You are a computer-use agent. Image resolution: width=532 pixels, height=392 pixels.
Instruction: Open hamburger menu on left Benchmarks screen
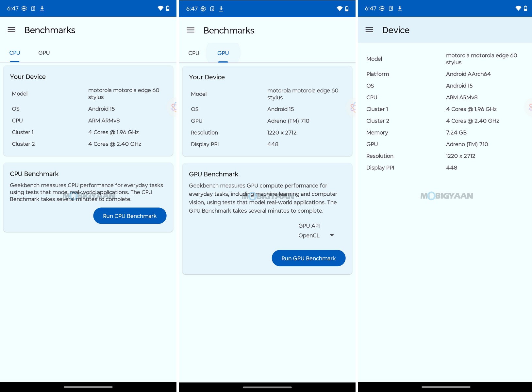(11, 30)
